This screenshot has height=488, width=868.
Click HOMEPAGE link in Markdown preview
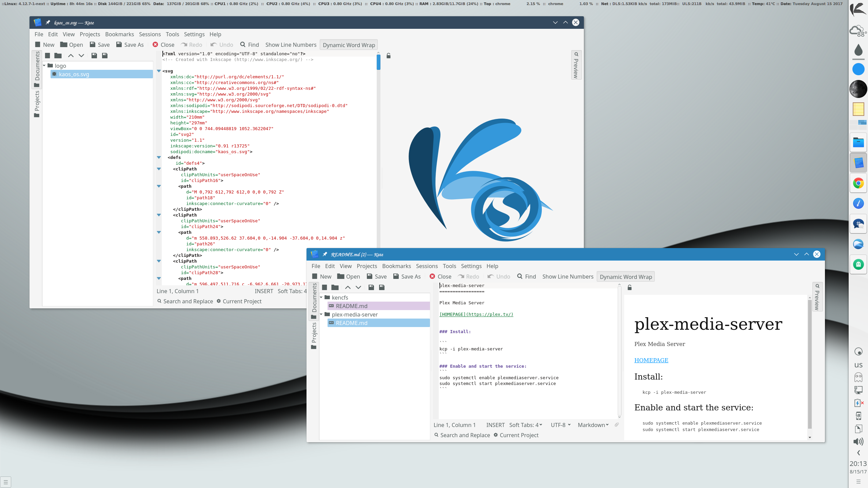[x=651, y=360]
